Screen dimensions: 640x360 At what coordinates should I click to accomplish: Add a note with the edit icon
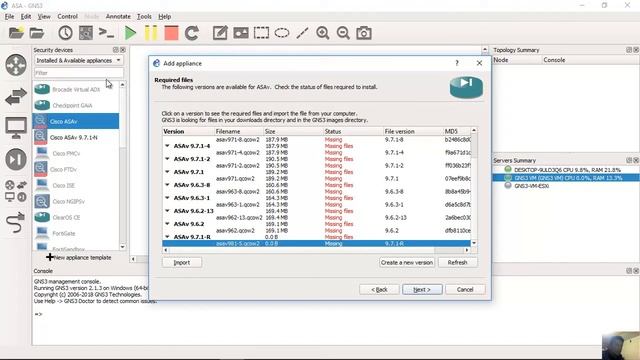click(220, 33)
